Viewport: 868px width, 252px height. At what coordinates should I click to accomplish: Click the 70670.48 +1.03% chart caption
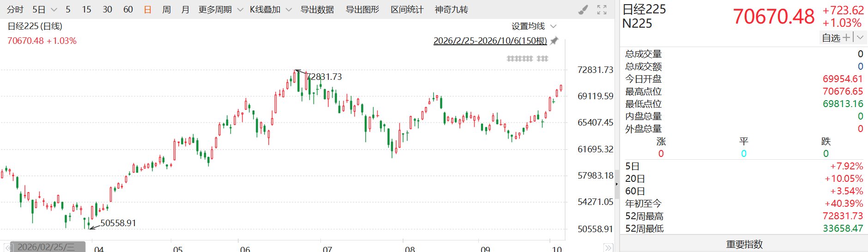(42, 41)
